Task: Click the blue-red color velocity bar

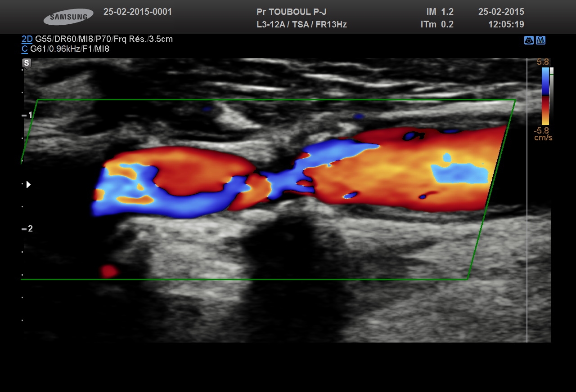Action: tap(545, 96)
